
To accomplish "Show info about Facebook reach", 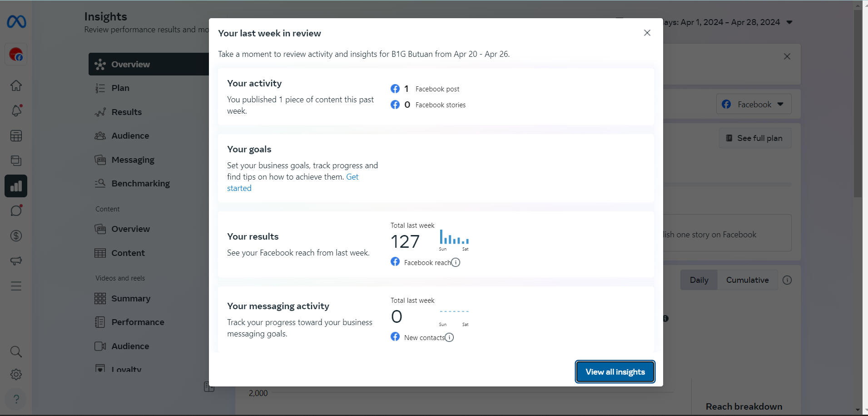I will [456, 262].
